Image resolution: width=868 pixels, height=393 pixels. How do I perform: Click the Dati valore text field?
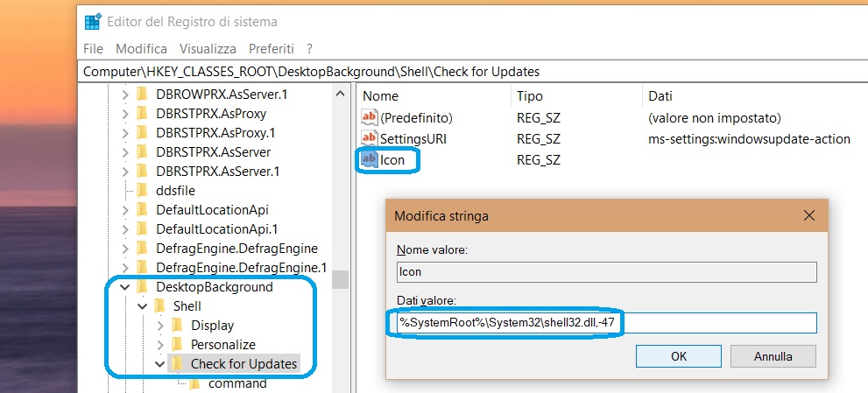(x=607, y=323)
